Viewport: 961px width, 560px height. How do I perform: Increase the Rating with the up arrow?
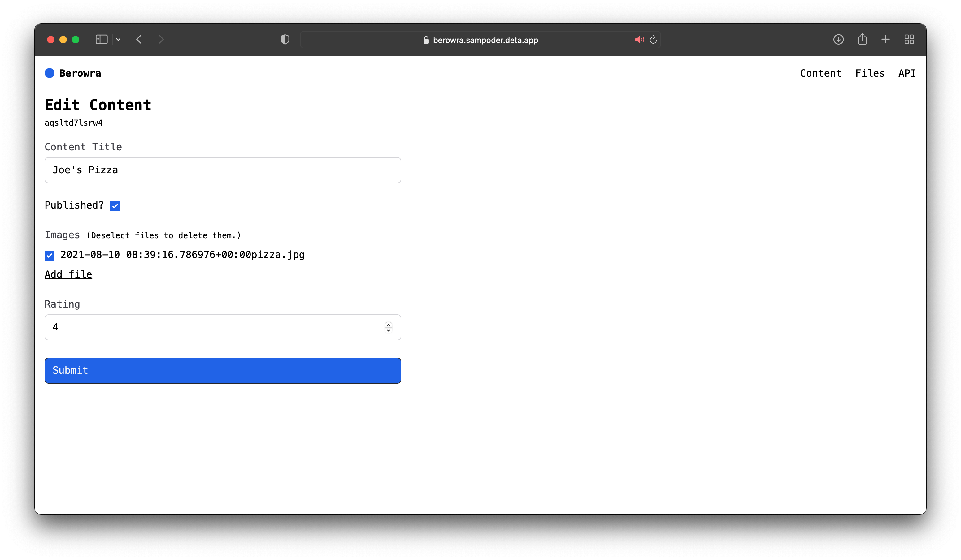[388, 325]
